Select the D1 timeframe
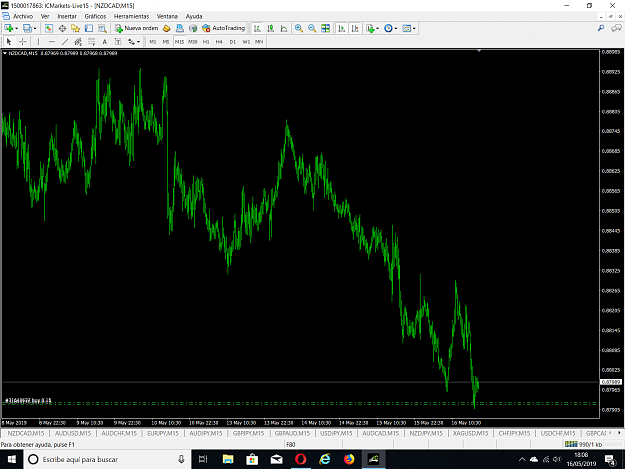This screenshot has height=469, width=625. pyautogui.click(x=233, y=41)
